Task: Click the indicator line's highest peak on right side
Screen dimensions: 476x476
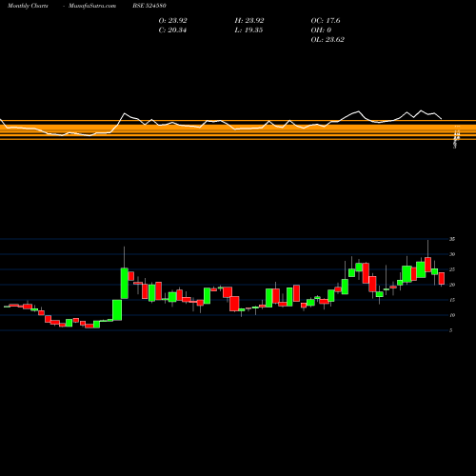Action: pyautogui.click(x=422, y=110)
